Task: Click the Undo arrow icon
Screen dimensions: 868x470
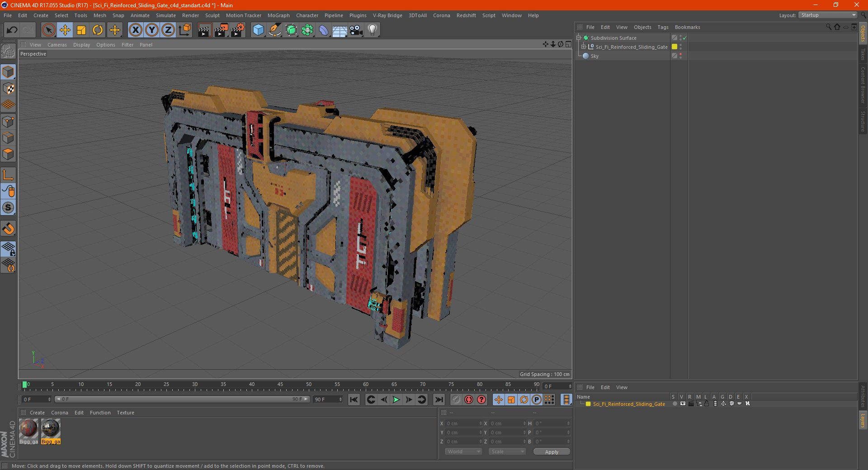Action: click(x=12, y=30)
